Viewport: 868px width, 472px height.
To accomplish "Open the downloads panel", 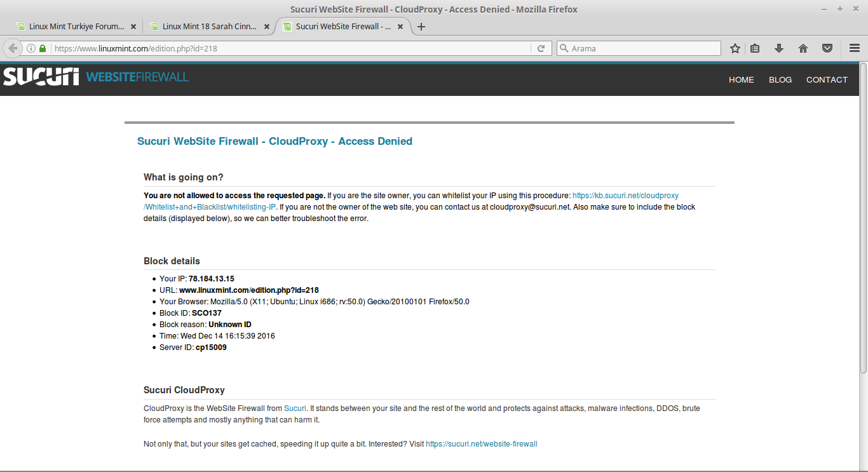I will click(779, 48).
